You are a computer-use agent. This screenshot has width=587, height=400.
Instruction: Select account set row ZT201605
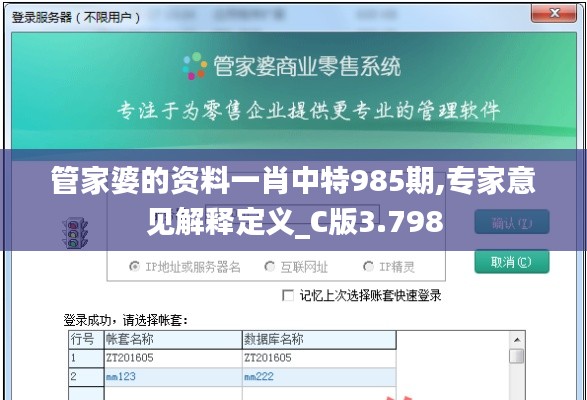pos(232,358)
